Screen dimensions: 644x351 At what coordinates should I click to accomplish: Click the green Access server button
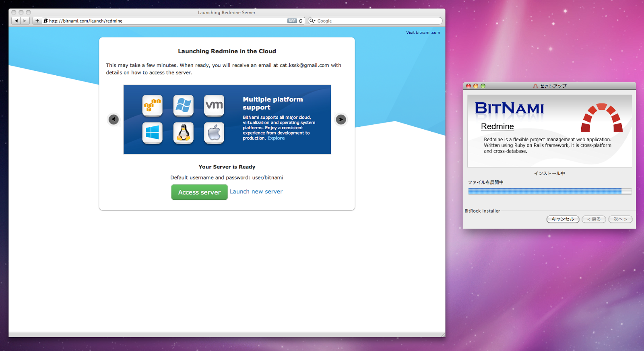[200, 192]
